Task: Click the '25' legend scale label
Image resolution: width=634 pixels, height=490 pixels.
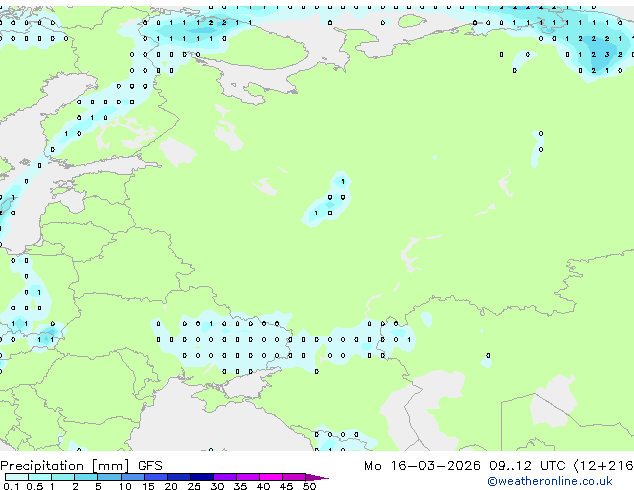Action: [x=194, y=486]
